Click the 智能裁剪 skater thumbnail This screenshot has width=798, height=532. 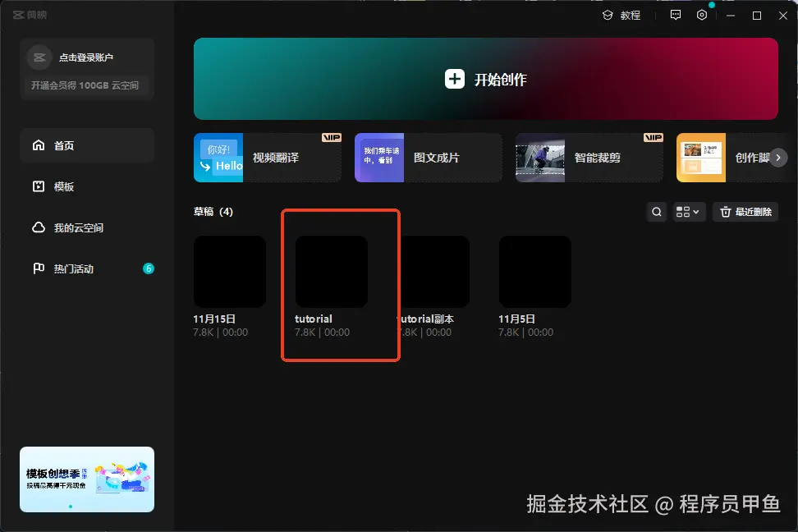(540, 158)
